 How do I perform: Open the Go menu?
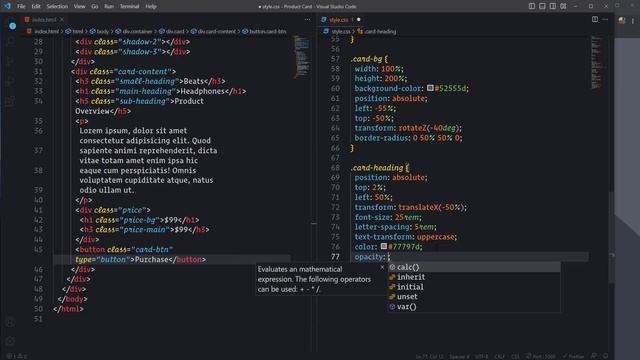[x=95, y=7]
